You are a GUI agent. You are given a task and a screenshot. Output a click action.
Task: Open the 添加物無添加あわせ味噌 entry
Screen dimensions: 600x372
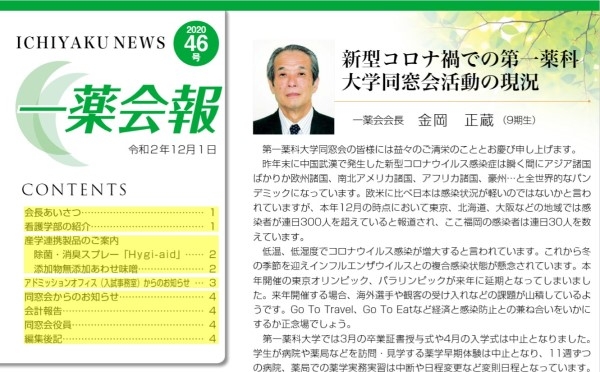point(126,269)
